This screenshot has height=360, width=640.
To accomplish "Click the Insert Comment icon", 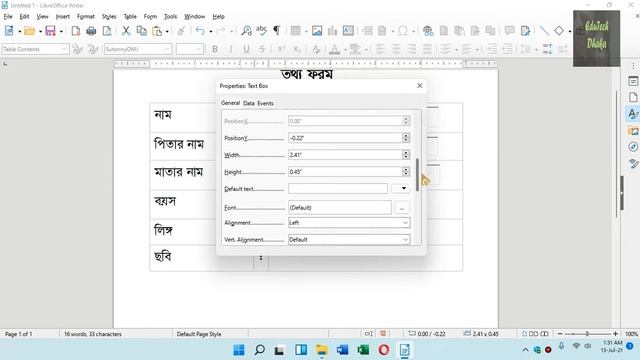I will pyautogui.click(x=509, y=31).
